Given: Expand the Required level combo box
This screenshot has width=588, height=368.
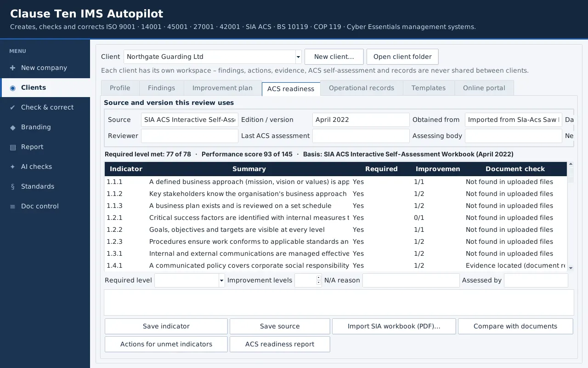Looking at the screenshot, I should 221,281.
